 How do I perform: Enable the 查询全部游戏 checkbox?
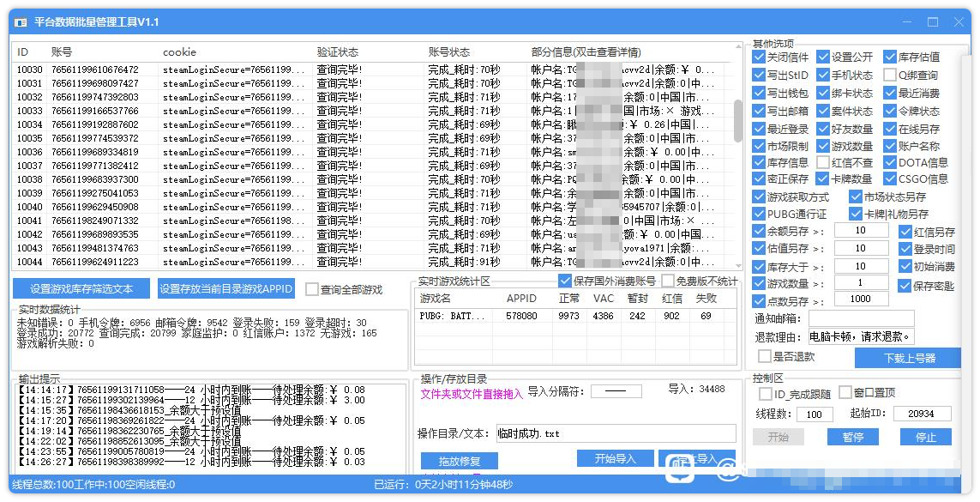pos(312,290)
